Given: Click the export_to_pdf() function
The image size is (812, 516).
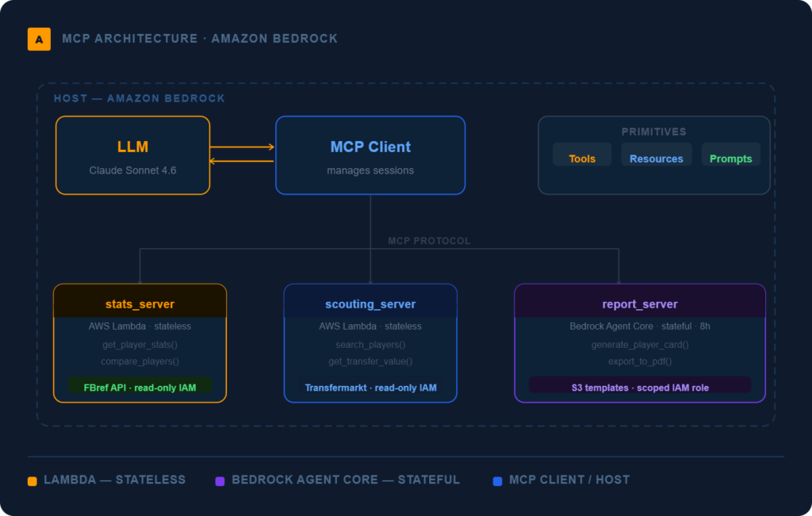Looking at the screenshot, I should [639, 361].
